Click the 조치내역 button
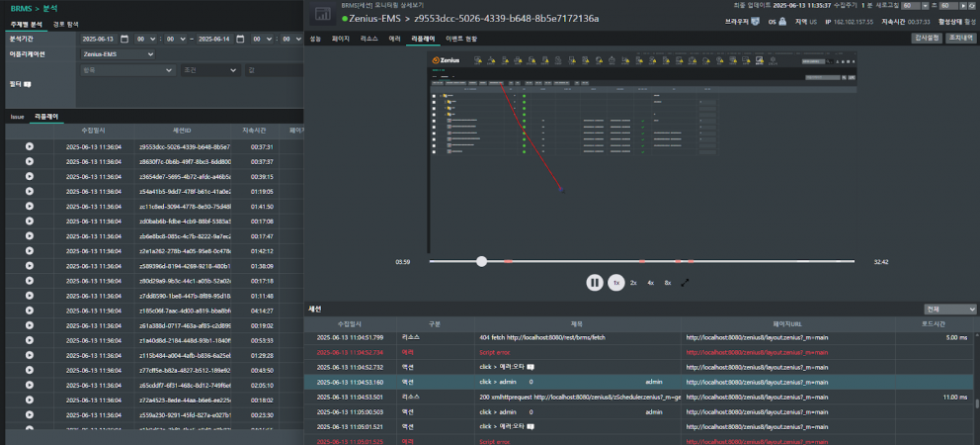Image resolution: width=980 pixels, height=445 pixels. click(961, 38)
